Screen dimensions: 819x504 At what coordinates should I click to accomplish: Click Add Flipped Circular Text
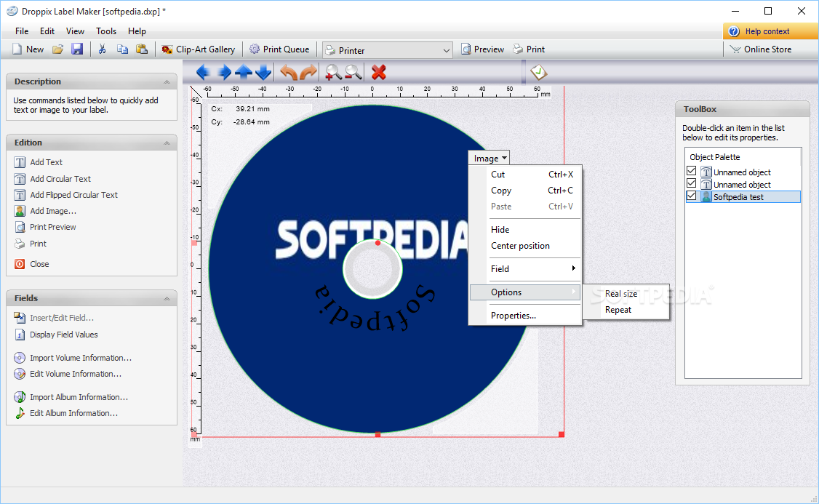tap(66, 195)
